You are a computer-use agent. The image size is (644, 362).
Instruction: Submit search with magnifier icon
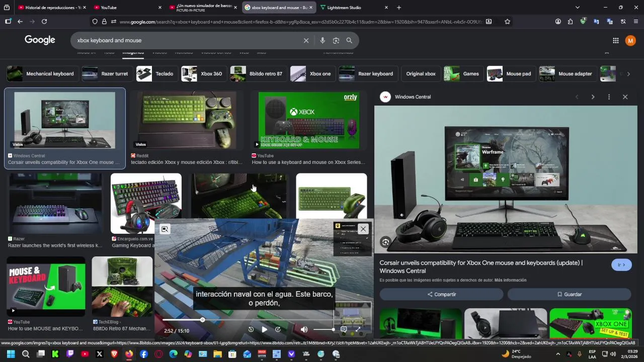349,41
